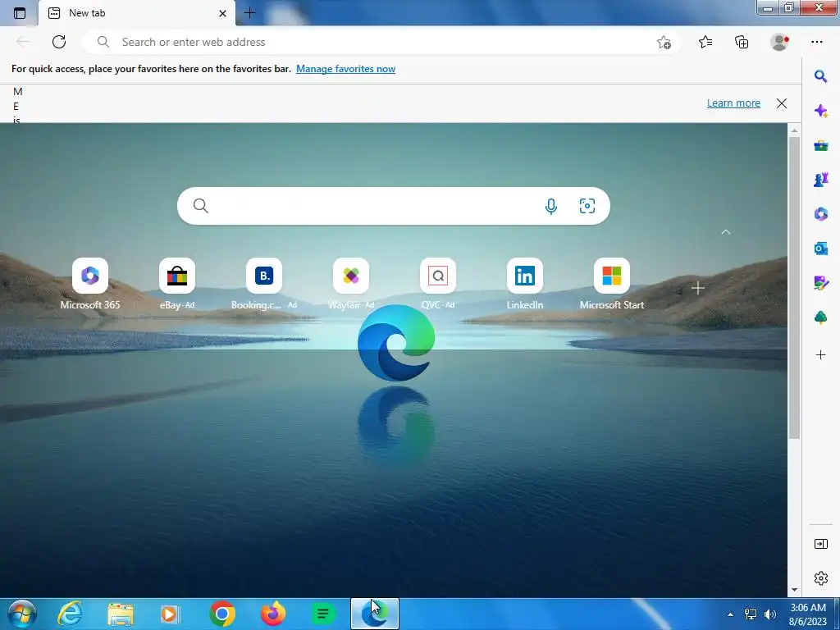Open sidebar Microsoft 365 icon
Viewport: 840px width, 630px height.
(x=820, y=214)
